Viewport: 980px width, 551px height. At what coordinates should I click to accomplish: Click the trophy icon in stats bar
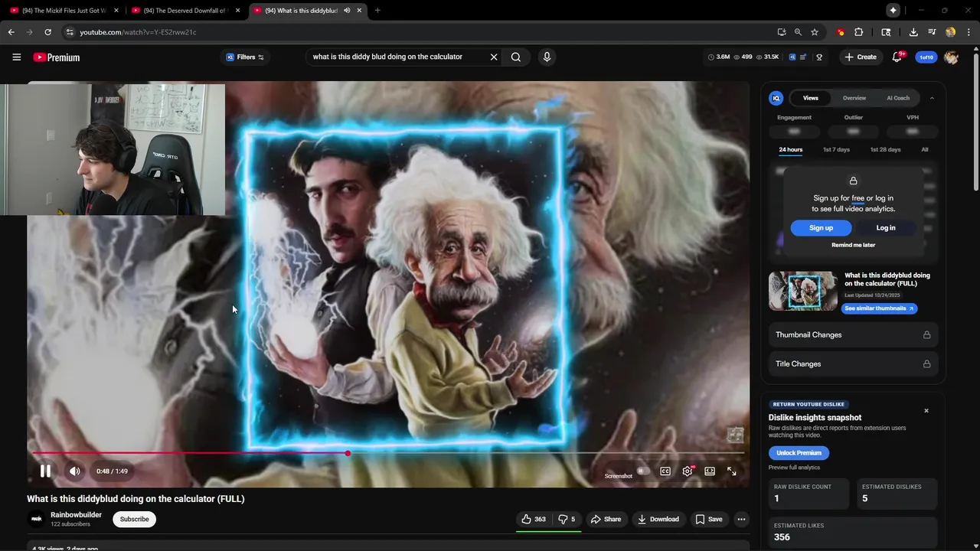click(x=819, y=57)
